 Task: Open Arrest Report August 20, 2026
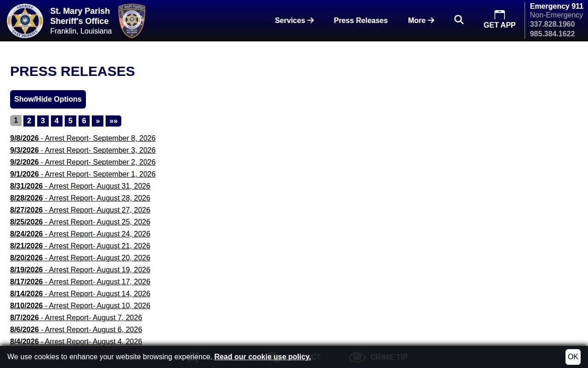pyautogui.click(x=80, y=258)
